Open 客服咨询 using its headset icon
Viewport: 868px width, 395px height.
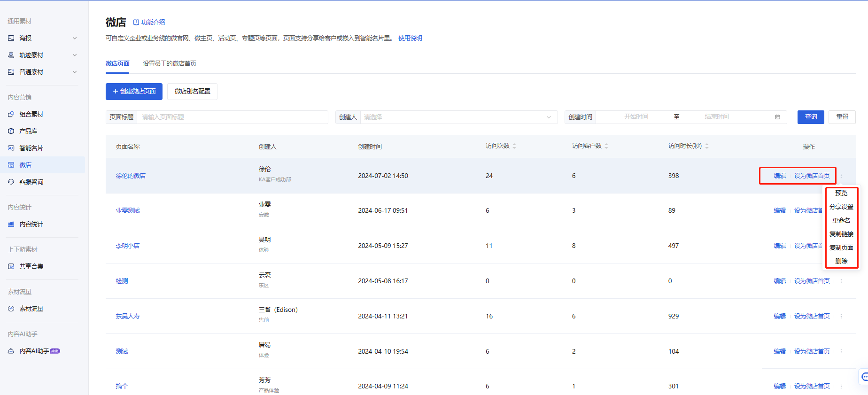click(x=11, y=182)
